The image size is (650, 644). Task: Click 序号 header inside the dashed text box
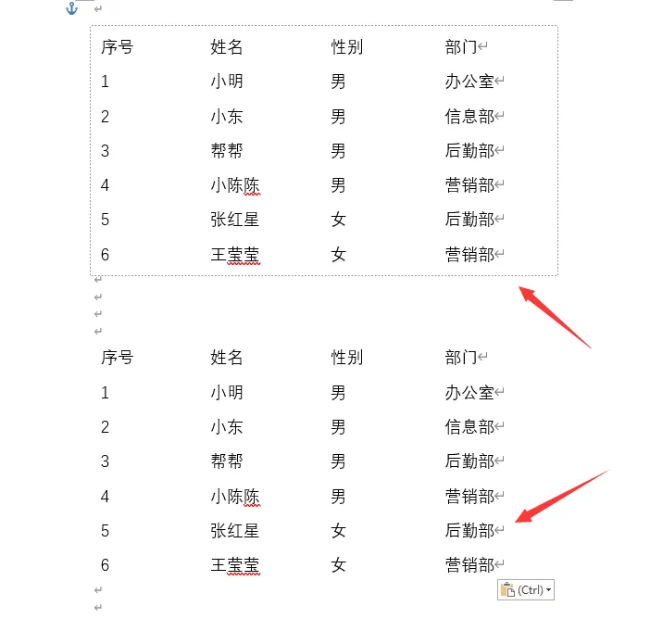118,47
